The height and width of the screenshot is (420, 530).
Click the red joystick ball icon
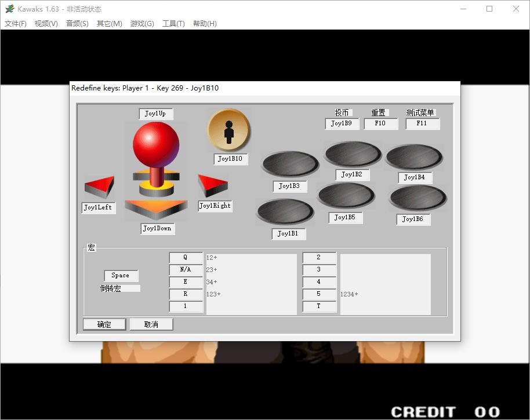click(x=155, y=144)
